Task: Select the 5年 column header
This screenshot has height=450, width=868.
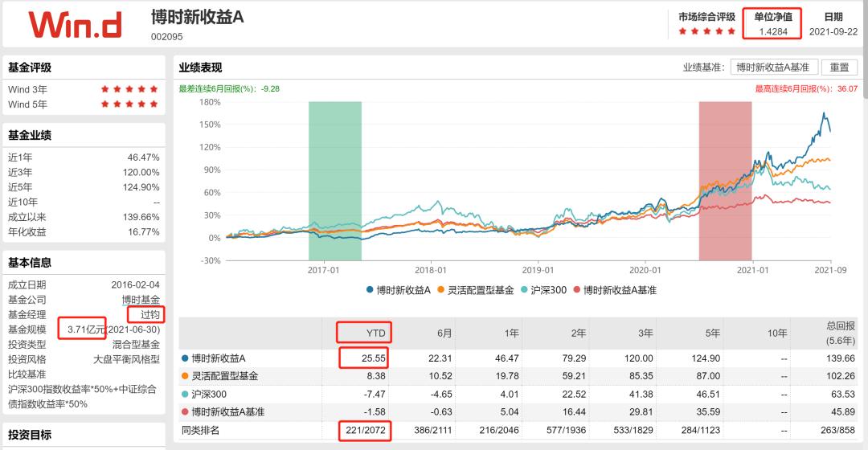Action: [712, 333]
